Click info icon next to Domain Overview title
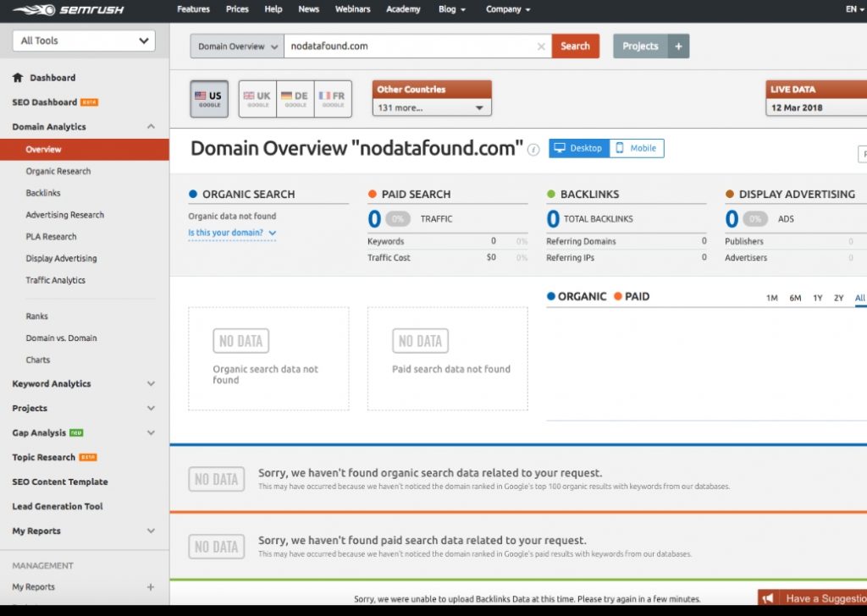867x616 pixels. click(x=533, y=150)
